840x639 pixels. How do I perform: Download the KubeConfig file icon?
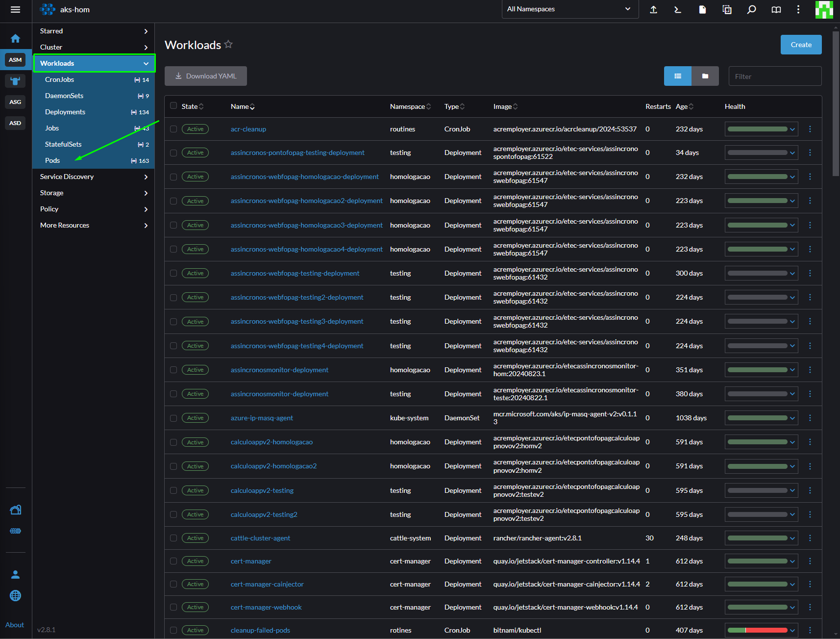click(702, 9)
